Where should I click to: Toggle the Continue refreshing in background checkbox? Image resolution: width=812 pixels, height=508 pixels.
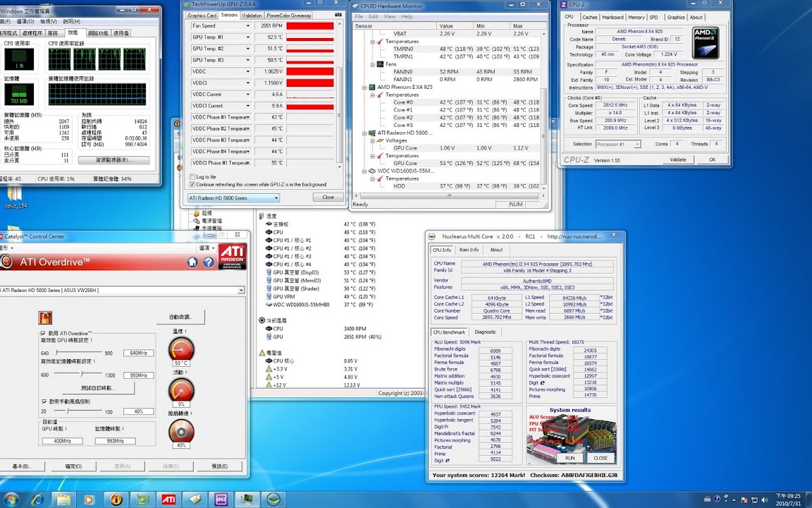click(x=192, y=184)
